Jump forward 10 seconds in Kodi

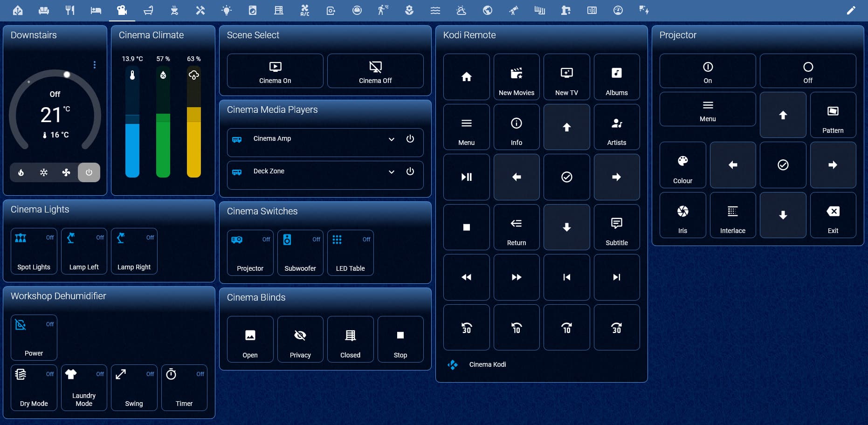[566, 327]
